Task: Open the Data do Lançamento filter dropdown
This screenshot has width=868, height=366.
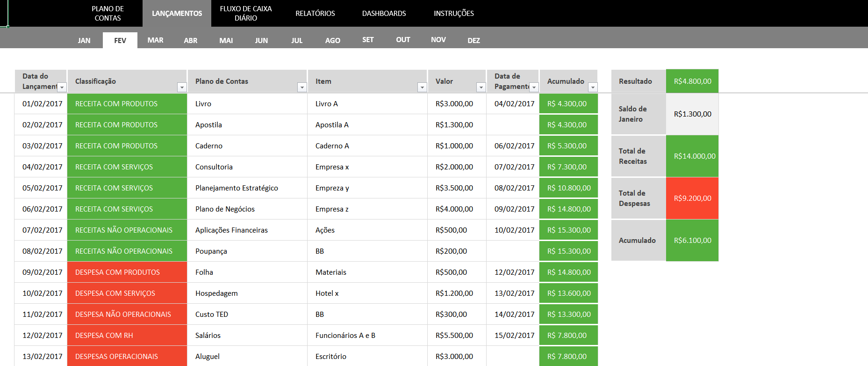Action: pos(62,87)
